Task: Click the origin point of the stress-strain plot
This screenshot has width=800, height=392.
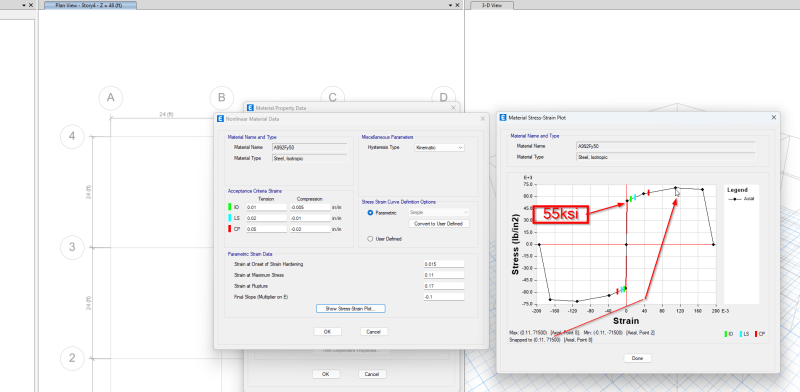Action: pos(627,244)
